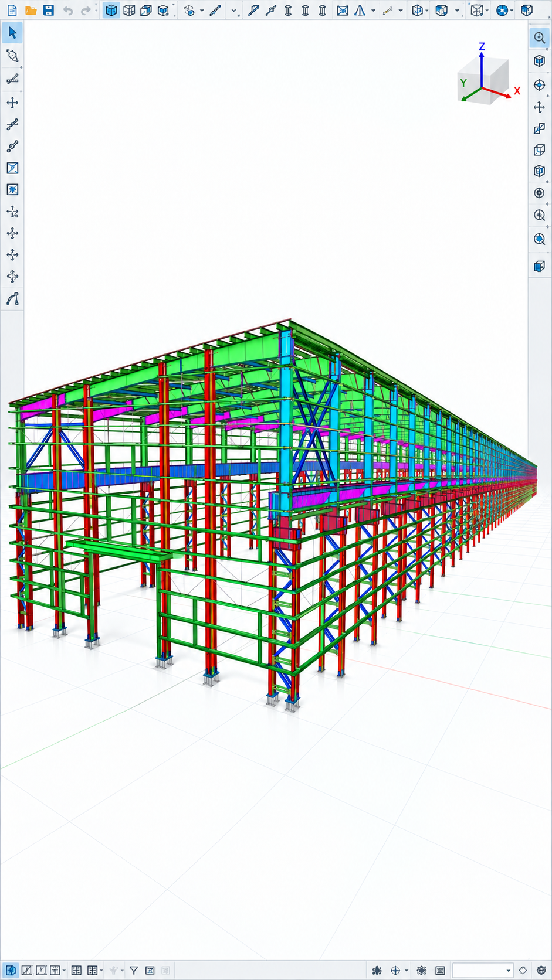Screen dimensions: 552x980
Task: Toggle the highlighted first icon in bottom status bar
Action: tap(11, 971)
